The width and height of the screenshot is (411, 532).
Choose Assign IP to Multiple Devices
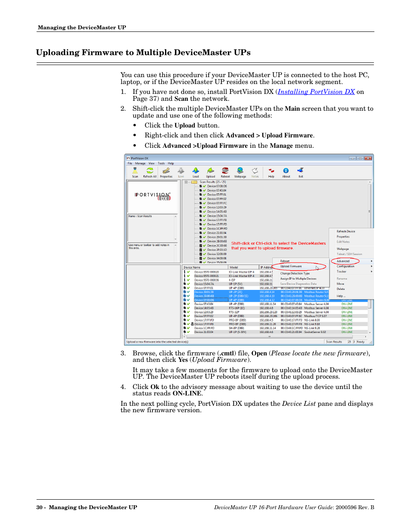tap(298, 279)
